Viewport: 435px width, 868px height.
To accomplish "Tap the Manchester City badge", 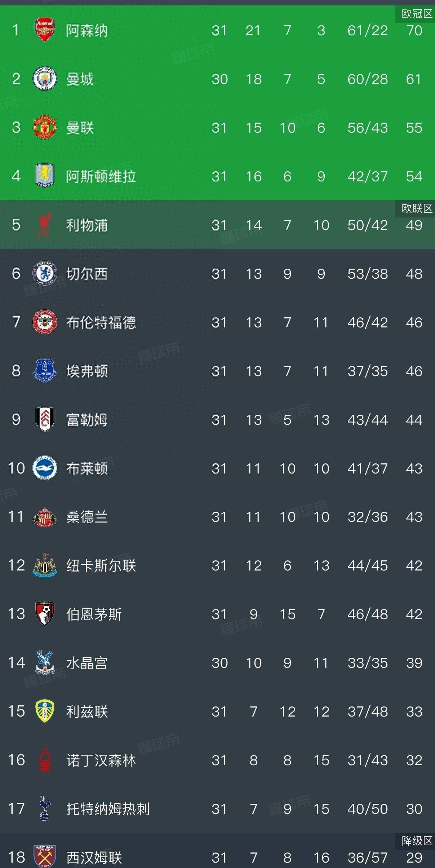I will [45, 79].
